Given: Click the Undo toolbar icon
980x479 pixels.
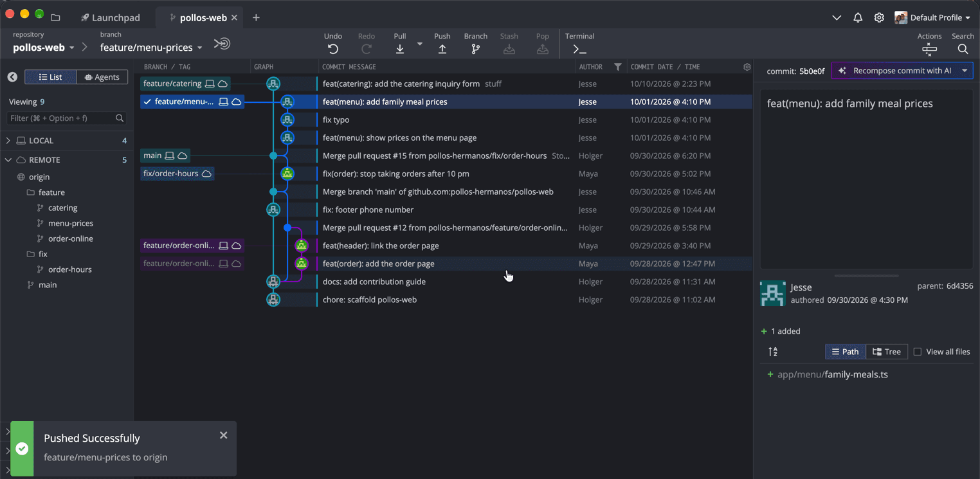Looking at the screenshot, I should click(332, 49).
